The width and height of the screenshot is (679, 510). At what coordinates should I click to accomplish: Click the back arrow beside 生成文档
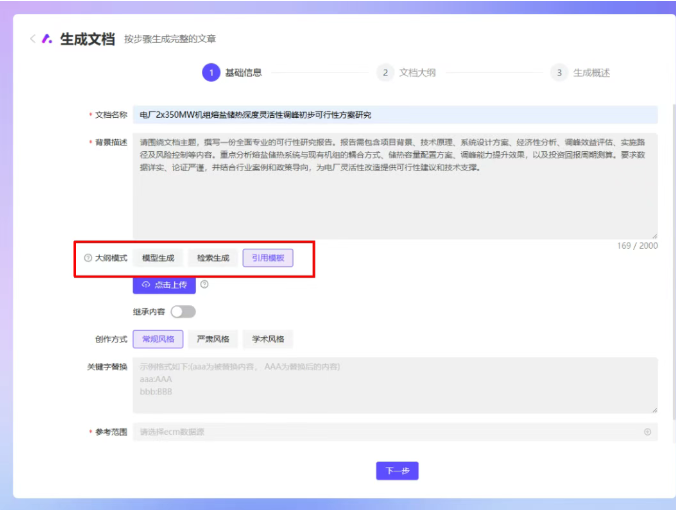click(x=32, y=39)
